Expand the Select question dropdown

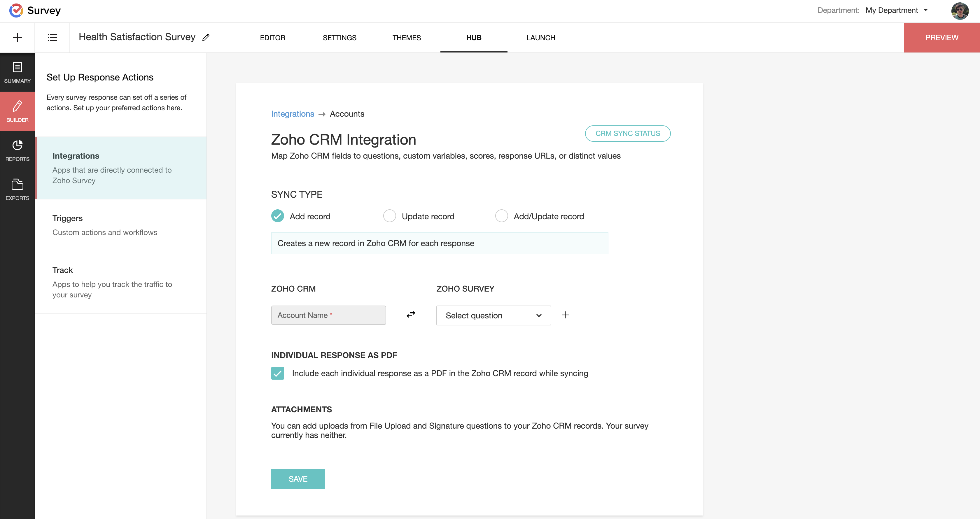point(493,315)
